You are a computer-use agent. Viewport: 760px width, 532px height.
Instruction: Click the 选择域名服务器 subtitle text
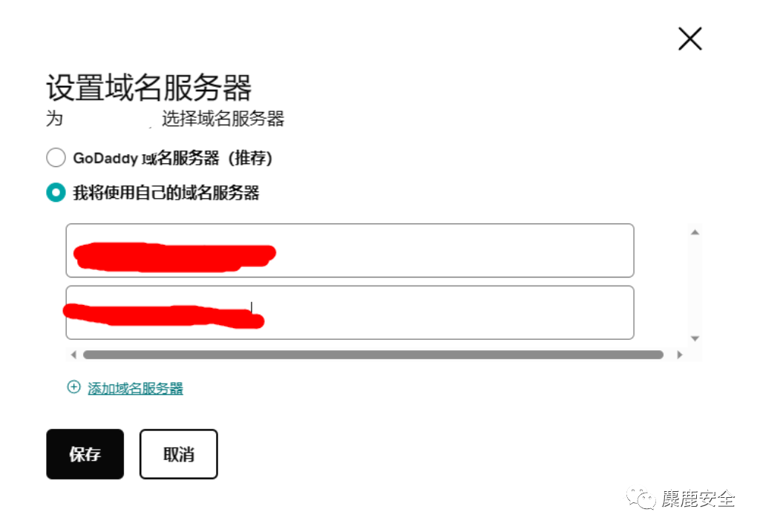[223, 119]
